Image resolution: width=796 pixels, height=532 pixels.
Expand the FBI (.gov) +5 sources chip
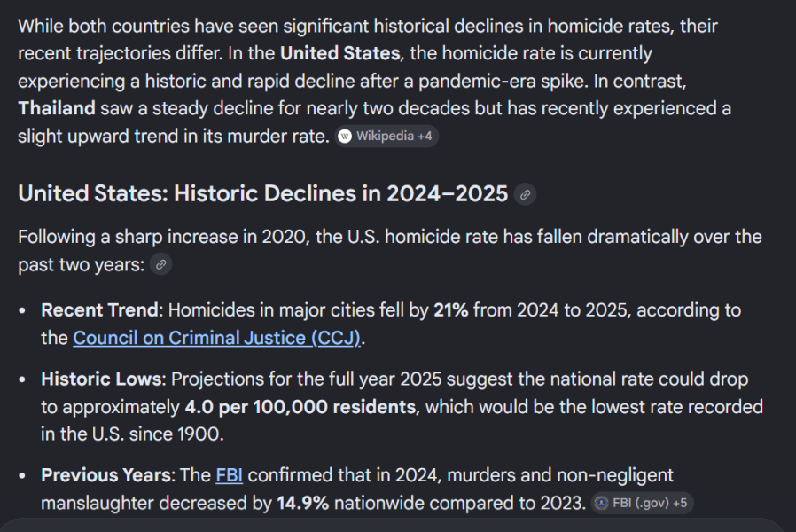click(641, 504)
